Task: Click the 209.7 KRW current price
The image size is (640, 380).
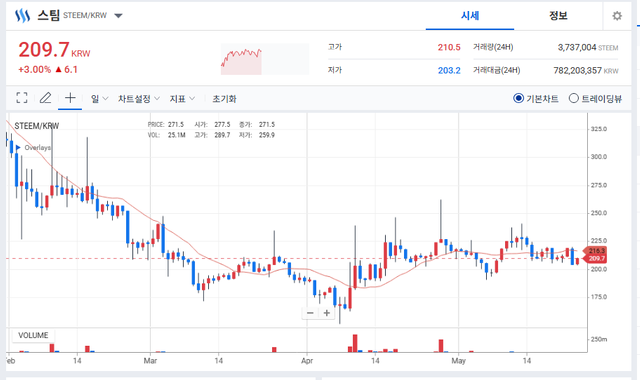Action: coord(54,50)
